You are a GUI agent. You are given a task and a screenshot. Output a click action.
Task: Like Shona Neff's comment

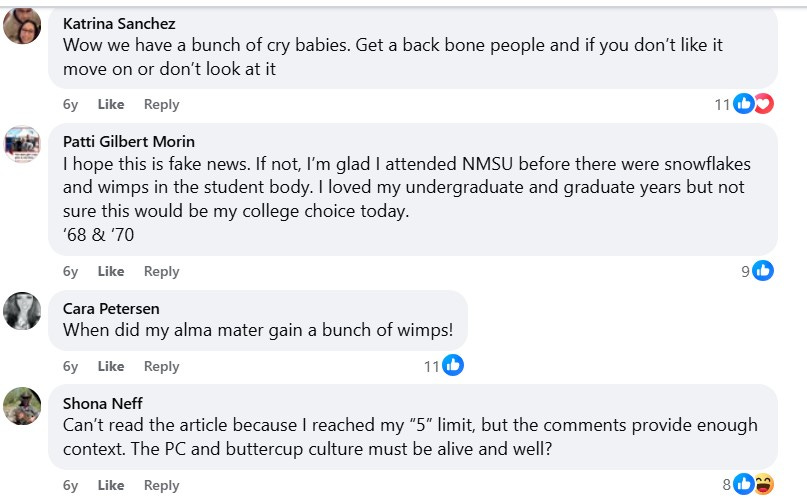click(x=111, y=485)
